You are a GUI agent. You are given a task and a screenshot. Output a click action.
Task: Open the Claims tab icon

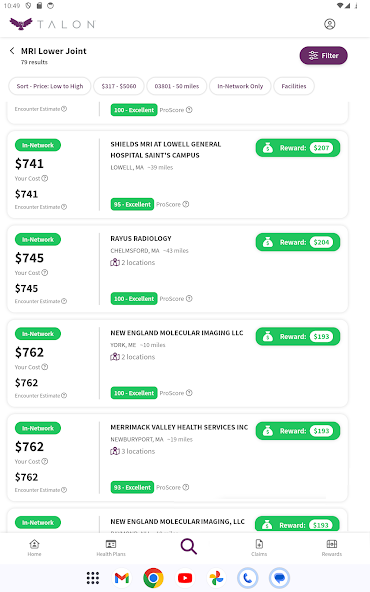tap(259, 548)
